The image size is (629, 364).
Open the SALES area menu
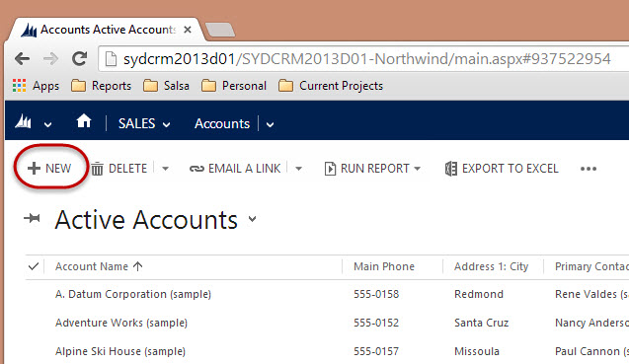144,123
